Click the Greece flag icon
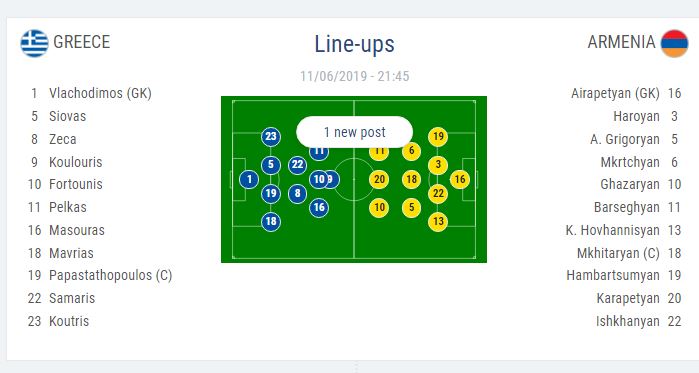The image size is (699, 373). 34,43
